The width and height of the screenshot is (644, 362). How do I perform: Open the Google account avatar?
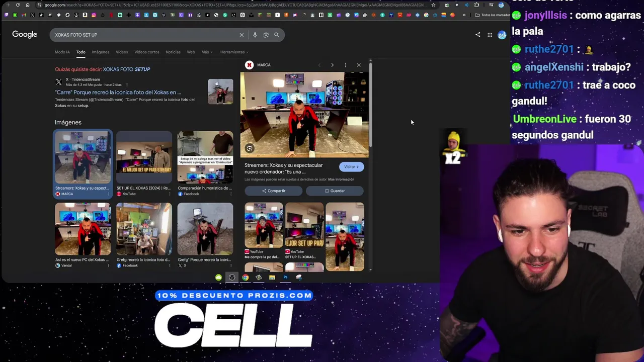(x=502, y=35)
